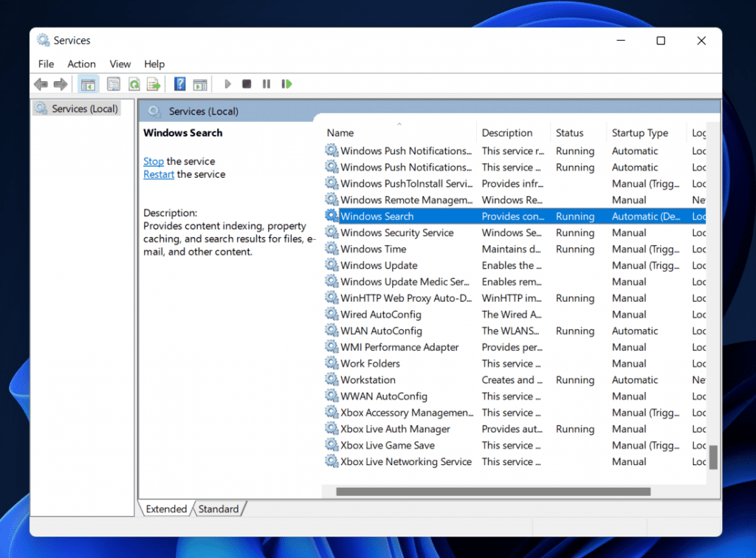This screenshot has width=756, height=558.
Task: Toggle the action pane visibility
Action: pos(200,83)
